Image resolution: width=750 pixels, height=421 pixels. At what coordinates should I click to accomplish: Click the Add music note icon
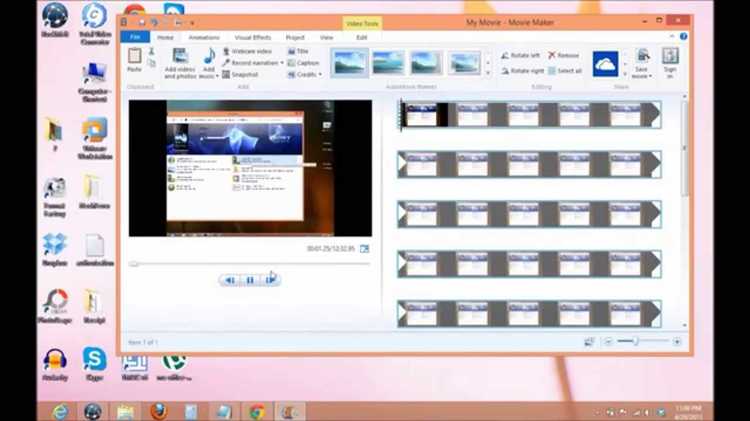209,58
